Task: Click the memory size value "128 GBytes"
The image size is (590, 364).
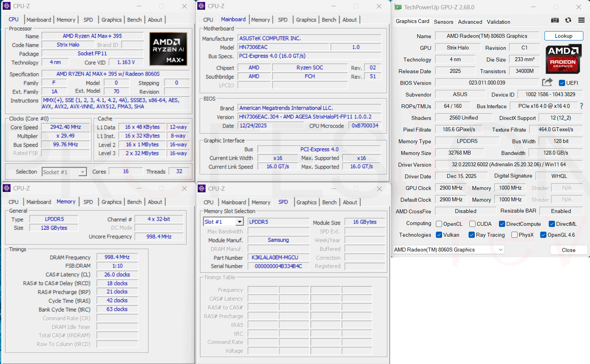Action: [x=54, y=228]
